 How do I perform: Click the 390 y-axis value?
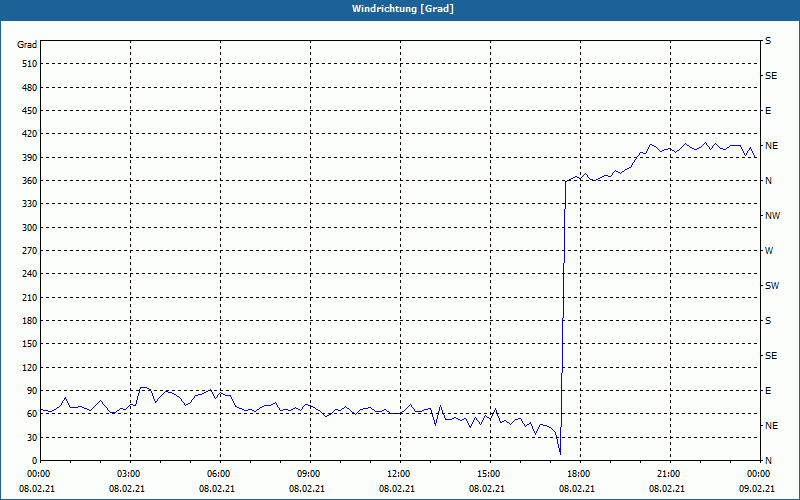[x=30, y=157]
